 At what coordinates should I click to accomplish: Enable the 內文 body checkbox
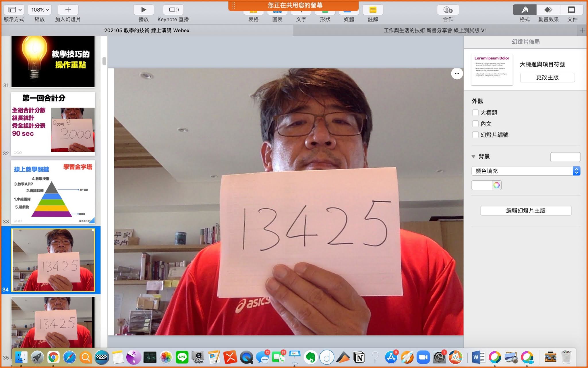coord(475,124)
